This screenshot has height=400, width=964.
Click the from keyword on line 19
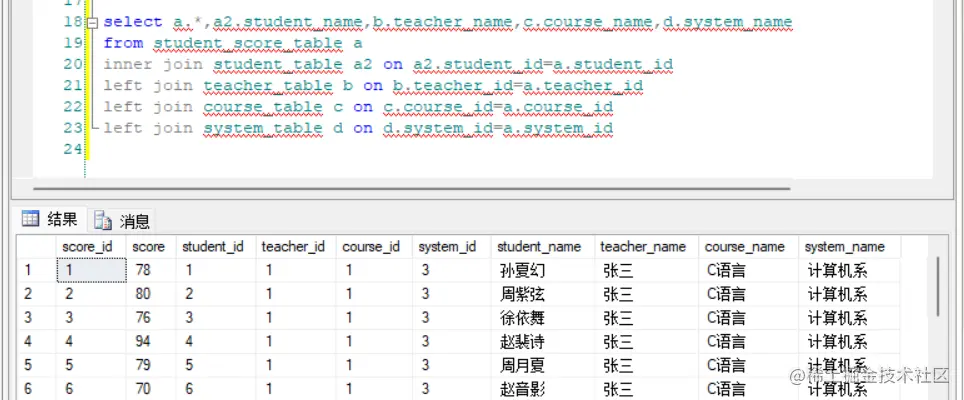pos(124,43)
